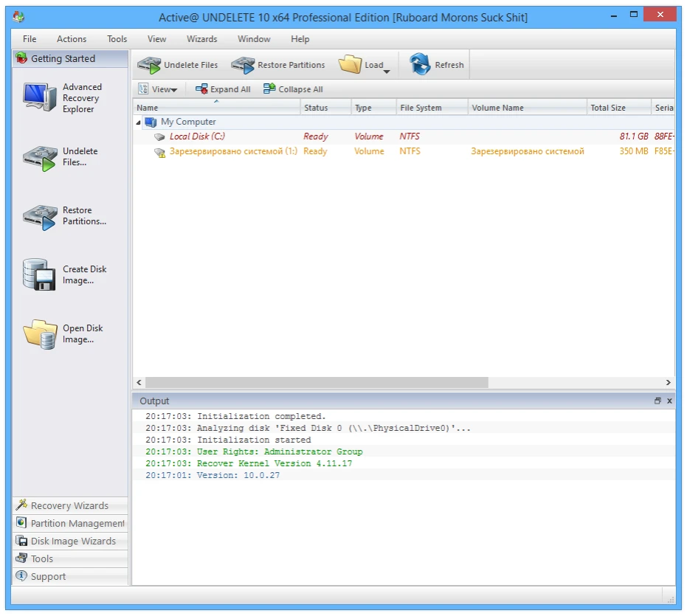Click the Undelete Files sidebar icon

pyautogui.click(x=41, y=157)
